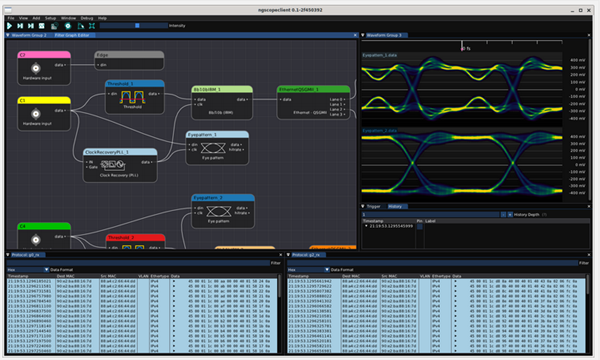Click the refresh settings circular icon

(68, 26)
